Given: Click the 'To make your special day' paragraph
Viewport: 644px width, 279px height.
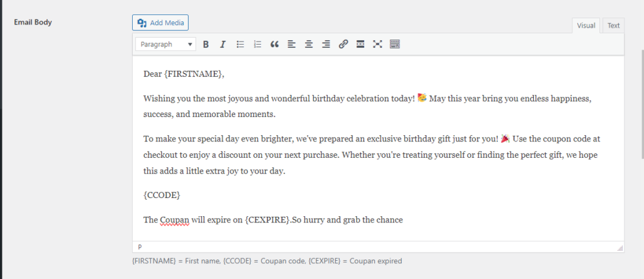Looking at the screenshot, I should (x=372, y=155).
